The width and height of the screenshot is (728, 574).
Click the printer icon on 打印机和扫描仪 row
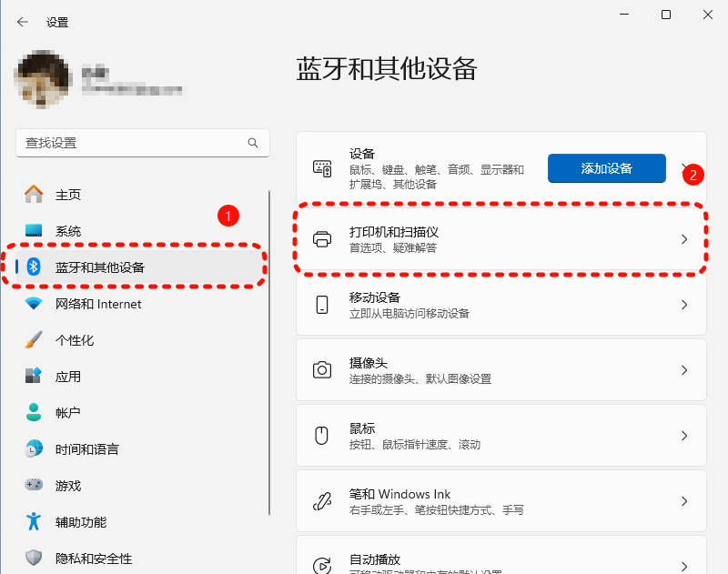(x=322, y=238)
